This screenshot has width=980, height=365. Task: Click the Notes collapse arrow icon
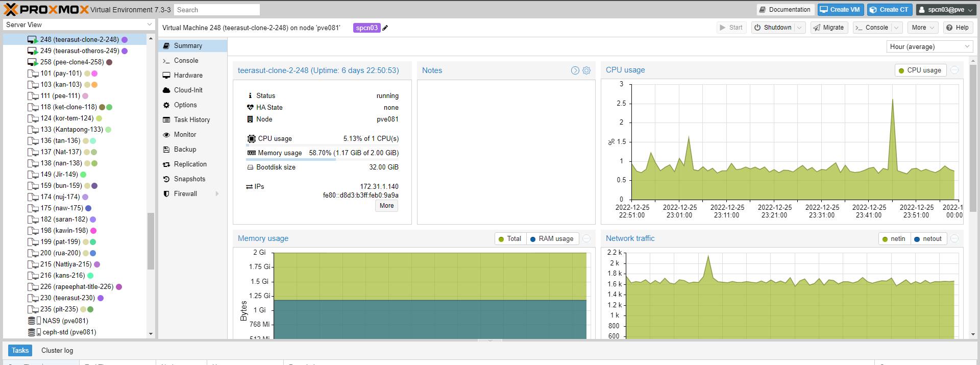(x=575, y=70)
